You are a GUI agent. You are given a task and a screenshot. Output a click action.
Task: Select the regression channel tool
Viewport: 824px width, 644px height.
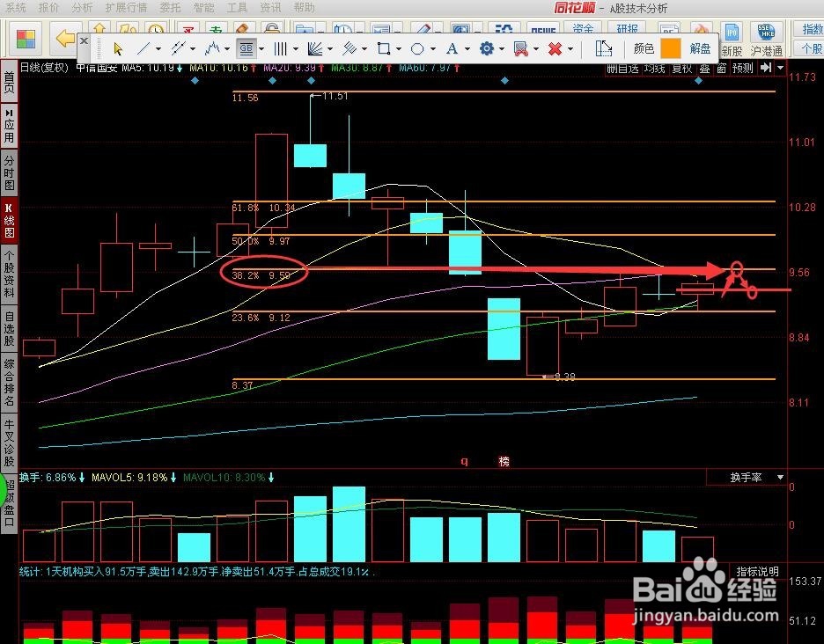click(349, 49)
